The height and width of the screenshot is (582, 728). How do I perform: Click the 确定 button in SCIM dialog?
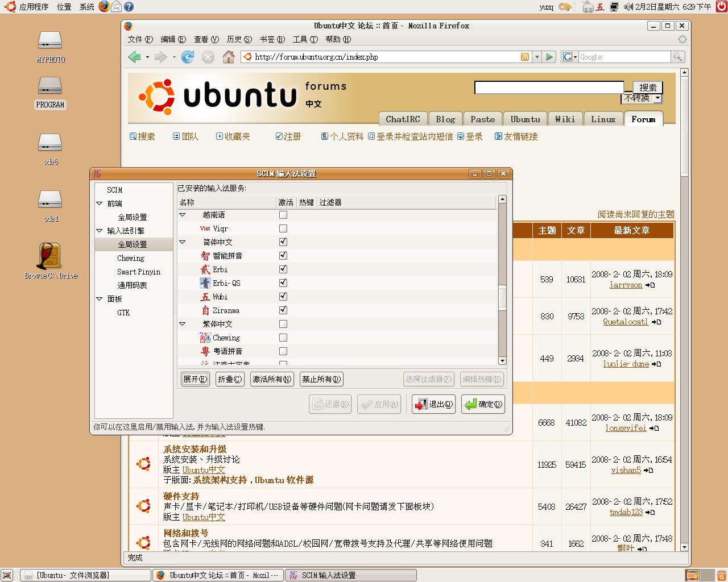pyautogui.click(x=483, y=404)
